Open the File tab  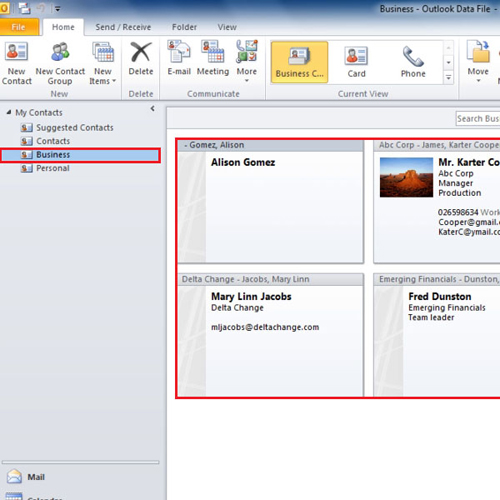click(x=19, y=27)
